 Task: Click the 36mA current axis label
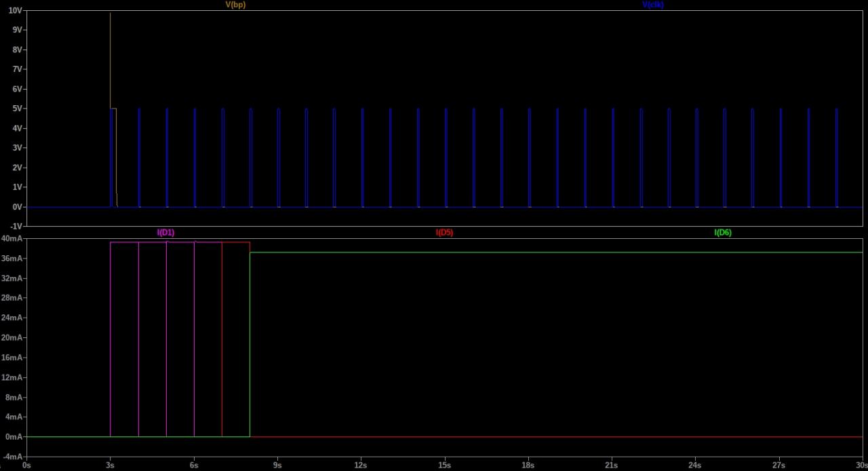[x=12, y=259]
